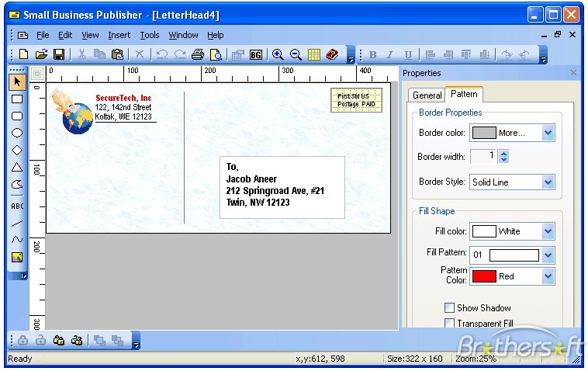Select the Rounded Rectangle tool
The image size is (588, 371).
coord(17,116)
